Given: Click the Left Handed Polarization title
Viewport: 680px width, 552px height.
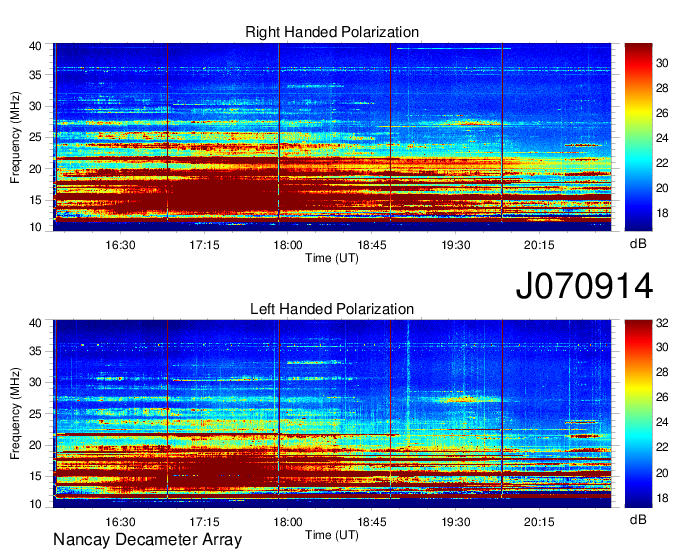Looking at the screenshot, I should coord(332,309).
